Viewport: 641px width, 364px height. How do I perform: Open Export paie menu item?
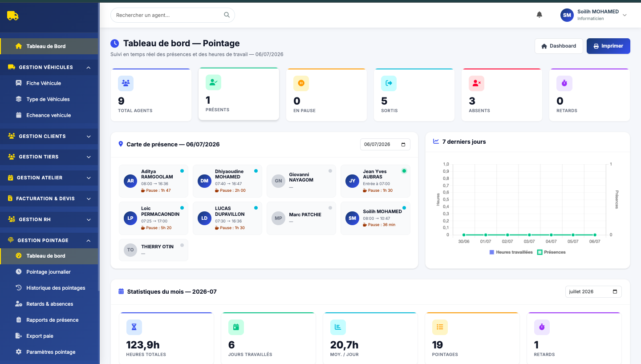click(49, 336)
